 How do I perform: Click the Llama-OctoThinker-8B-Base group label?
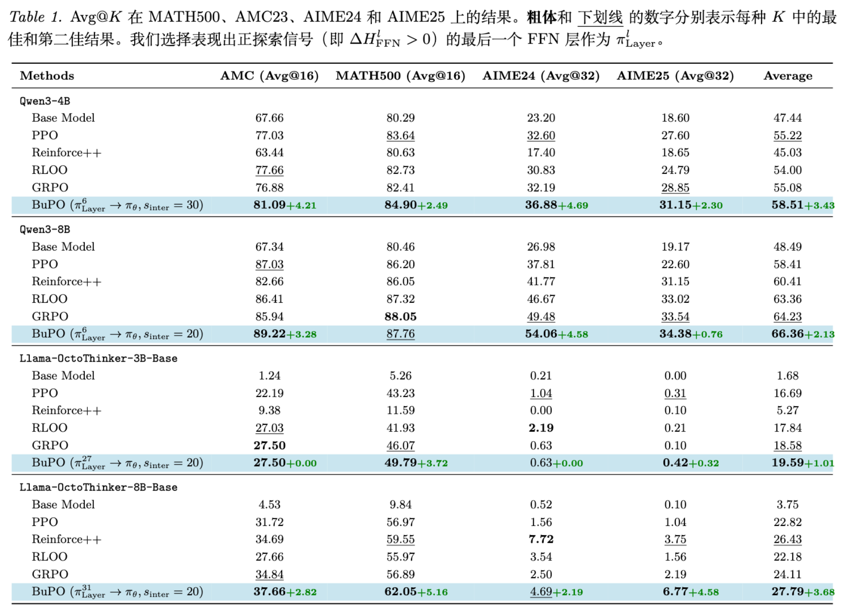click(98, 487)
